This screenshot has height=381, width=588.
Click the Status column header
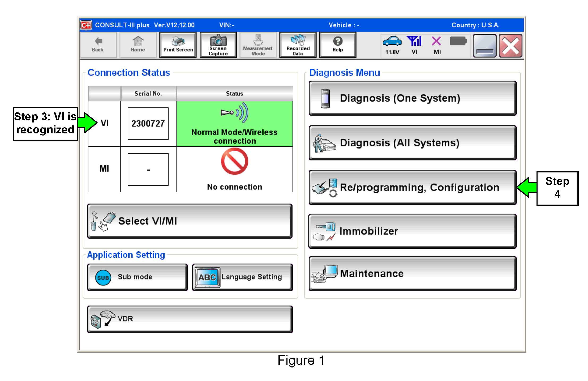point(235,94)
